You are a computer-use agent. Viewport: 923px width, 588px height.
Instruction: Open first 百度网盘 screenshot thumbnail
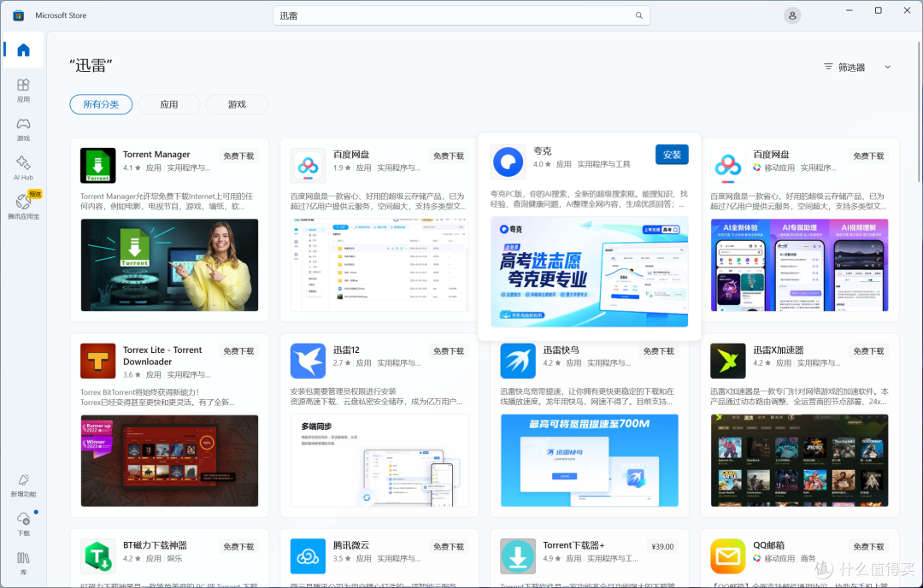(379, 265)
